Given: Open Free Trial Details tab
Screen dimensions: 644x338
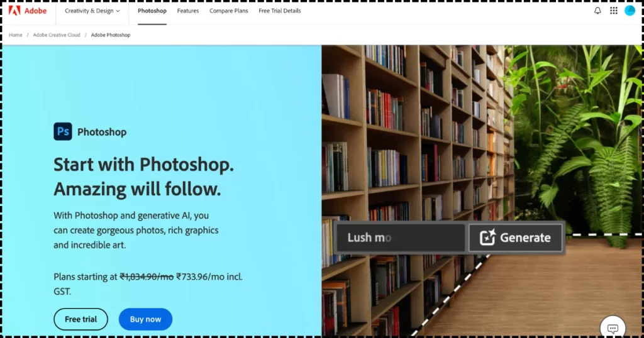Looking at the screenshot, I should pyautogui.click(x=280, y=11).
